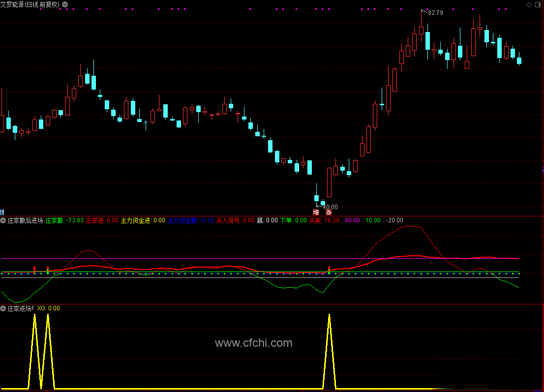
Task: Click the blue 主力资金撤: -0.15 value
Action: (191, 220)
